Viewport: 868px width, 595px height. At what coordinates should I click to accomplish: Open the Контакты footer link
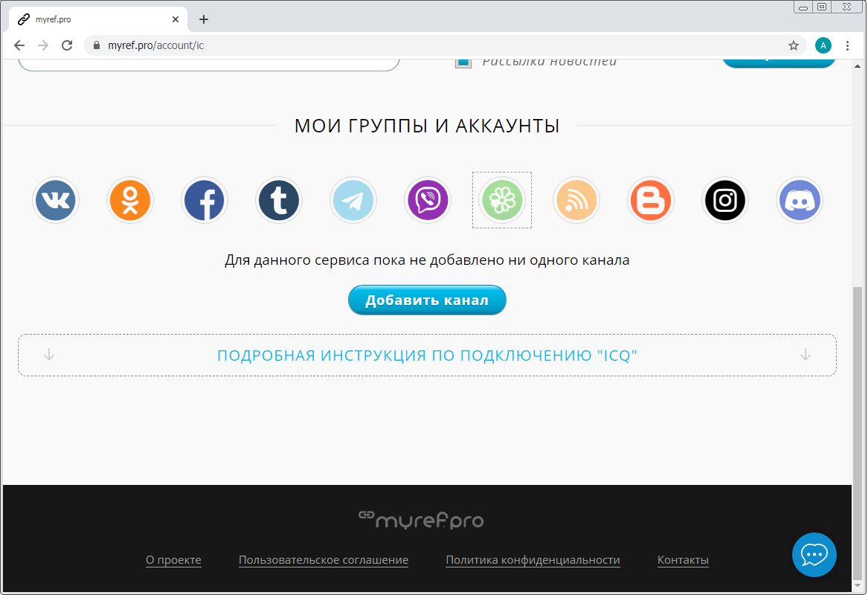click(x=683, y=560)
